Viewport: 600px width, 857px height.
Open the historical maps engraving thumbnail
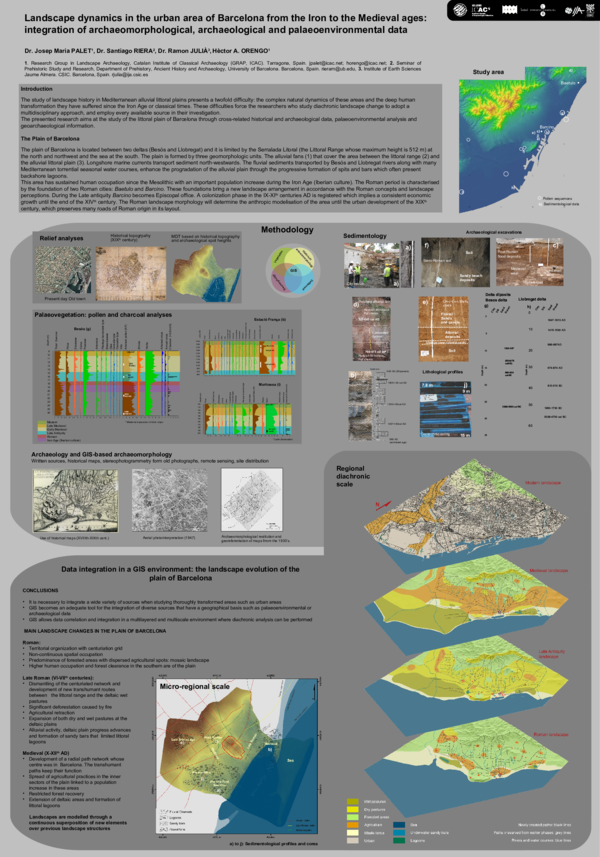pos(75,501)
